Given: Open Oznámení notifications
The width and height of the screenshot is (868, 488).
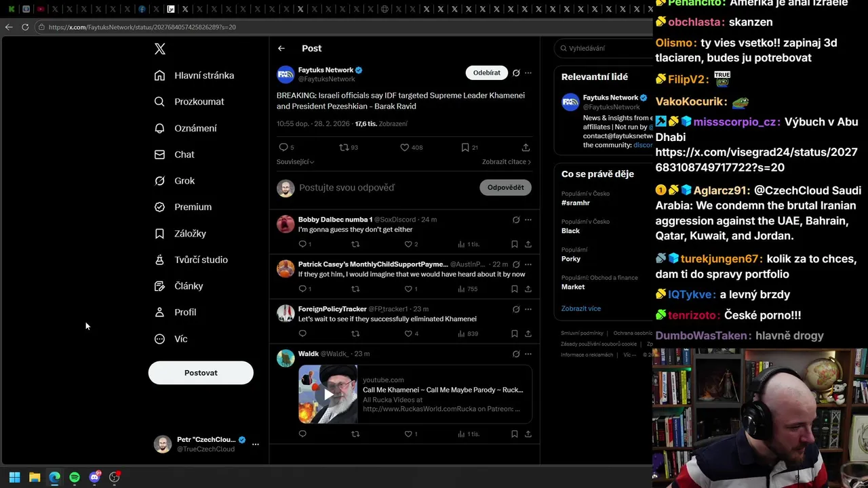Looking at the screenshot, I should click(x=186, y=128).
